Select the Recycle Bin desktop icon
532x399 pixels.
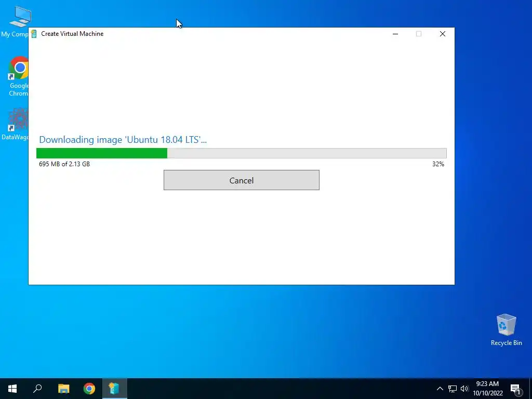click(x=506, y=330)
